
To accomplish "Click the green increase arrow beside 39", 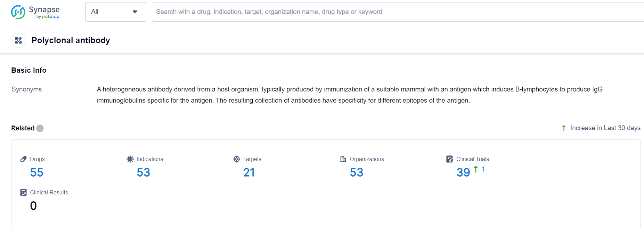I will 476,169.
